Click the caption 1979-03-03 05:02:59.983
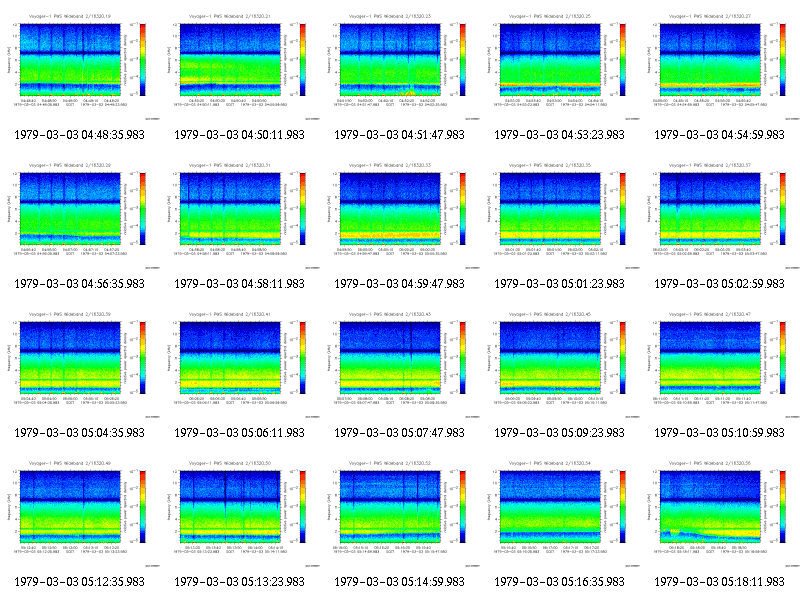800x596 pixels. pos(719,284)
